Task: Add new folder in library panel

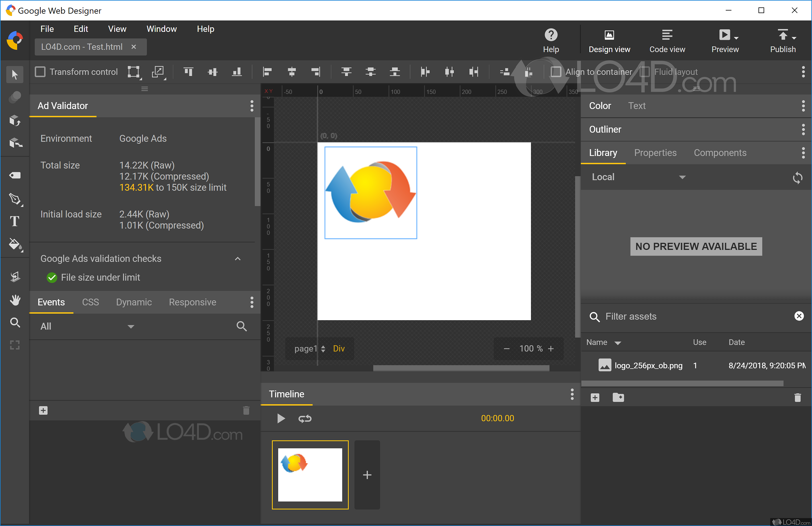Action: [618, 397]
